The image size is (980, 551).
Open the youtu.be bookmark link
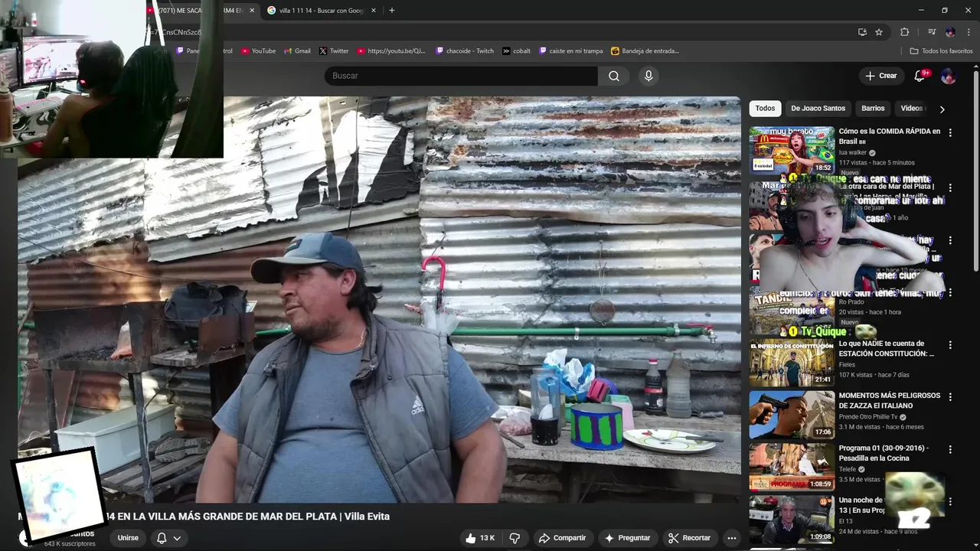tap(391, 51)
